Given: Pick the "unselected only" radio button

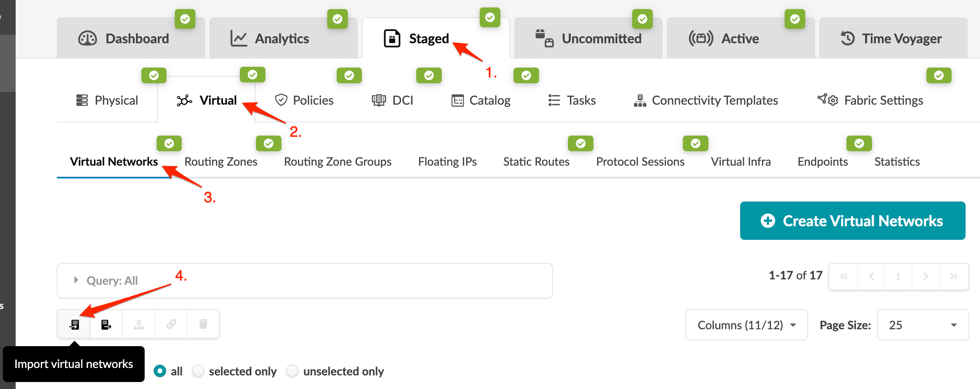Looking at the screenshot, I should (x=292, y=371).
